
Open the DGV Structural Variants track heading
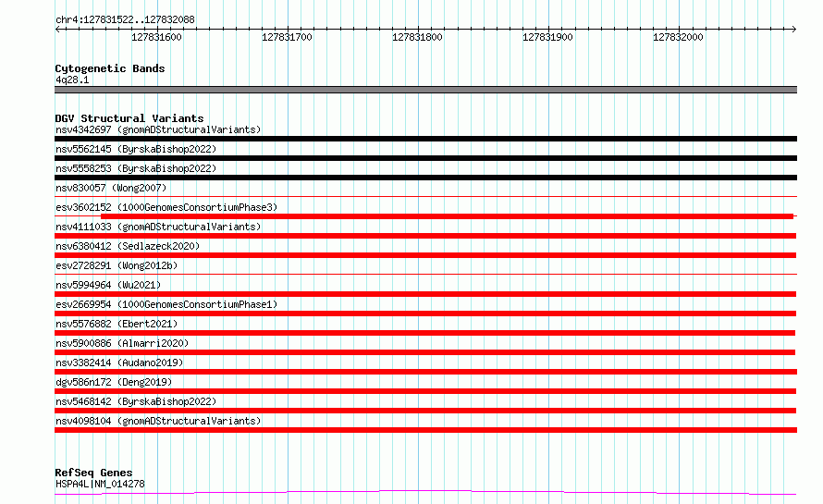point(129,118)
